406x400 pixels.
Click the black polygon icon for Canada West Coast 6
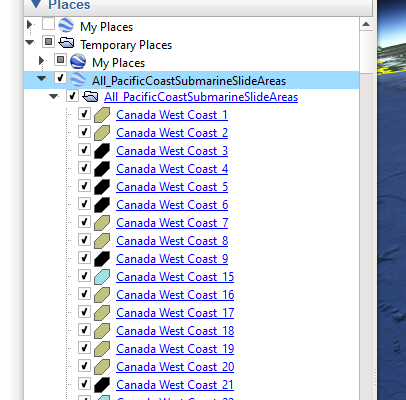(x=102, y=205)
